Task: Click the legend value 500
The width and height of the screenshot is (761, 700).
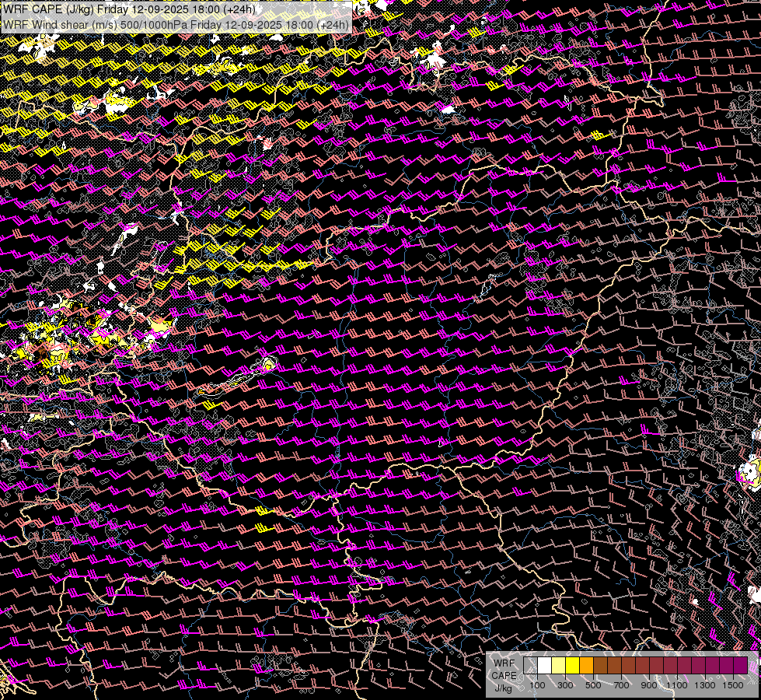Action: click(593, 685)
